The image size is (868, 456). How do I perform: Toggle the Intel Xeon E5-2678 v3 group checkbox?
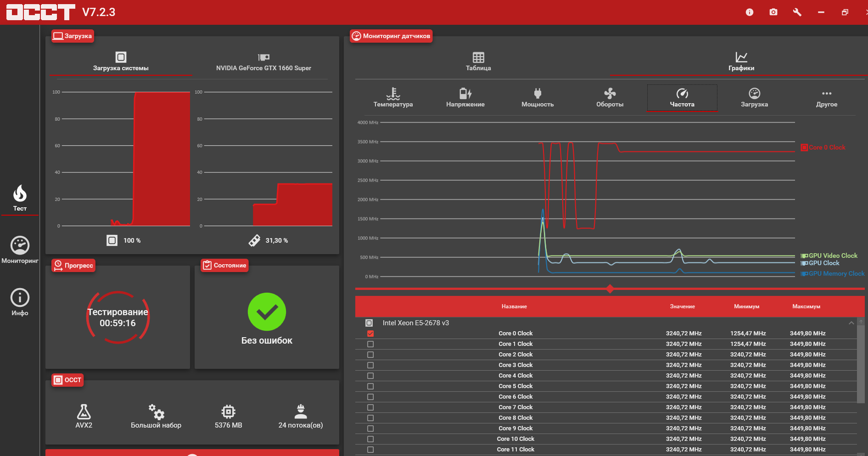pos(369,323)
